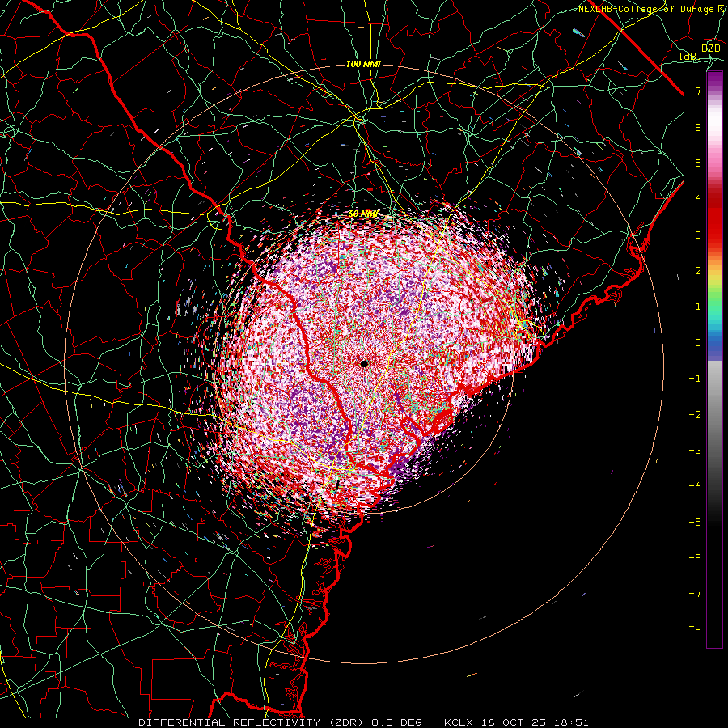The image size is (728, 728).
Task: Click the -2 dB tick label
Action: 695,414
